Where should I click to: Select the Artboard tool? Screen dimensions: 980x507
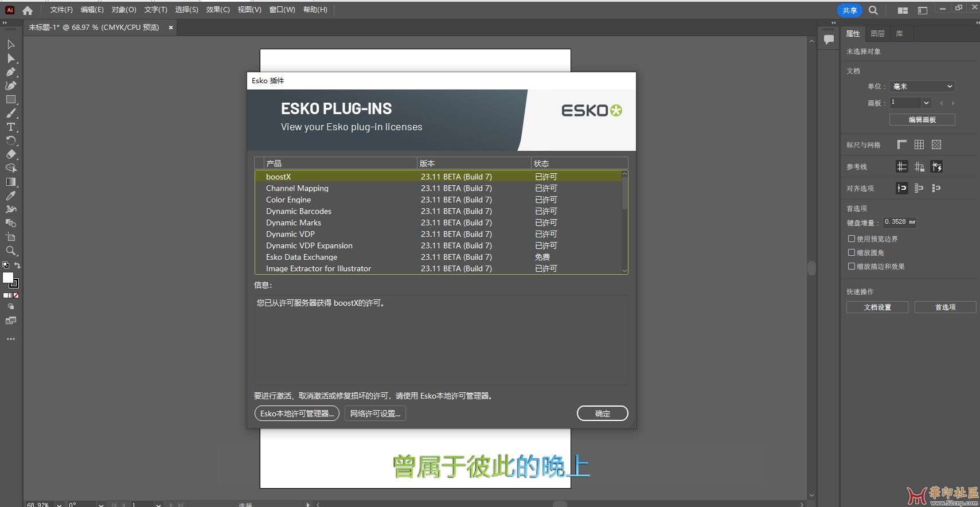tap(11, 237)
